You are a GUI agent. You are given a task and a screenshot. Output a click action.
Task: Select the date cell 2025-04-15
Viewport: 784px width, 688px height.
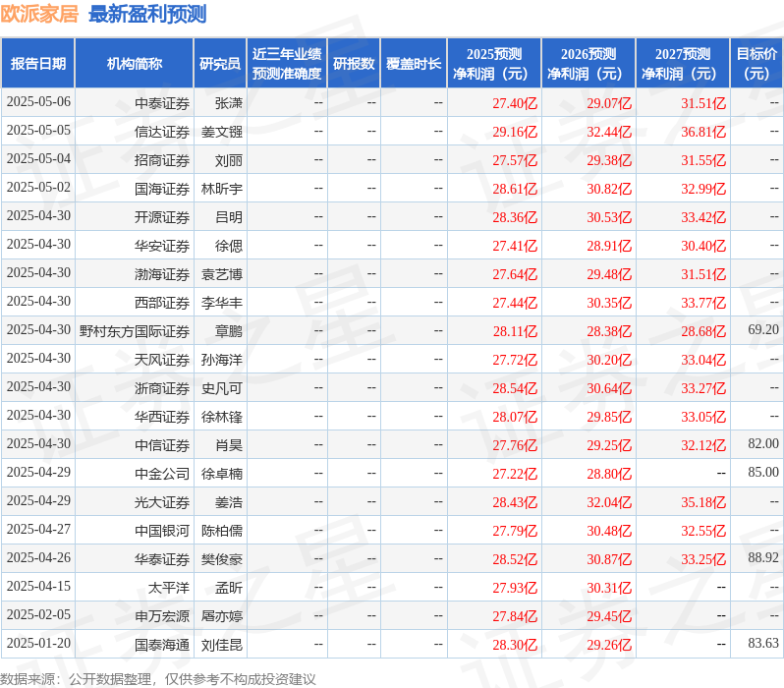click(38, 587)
